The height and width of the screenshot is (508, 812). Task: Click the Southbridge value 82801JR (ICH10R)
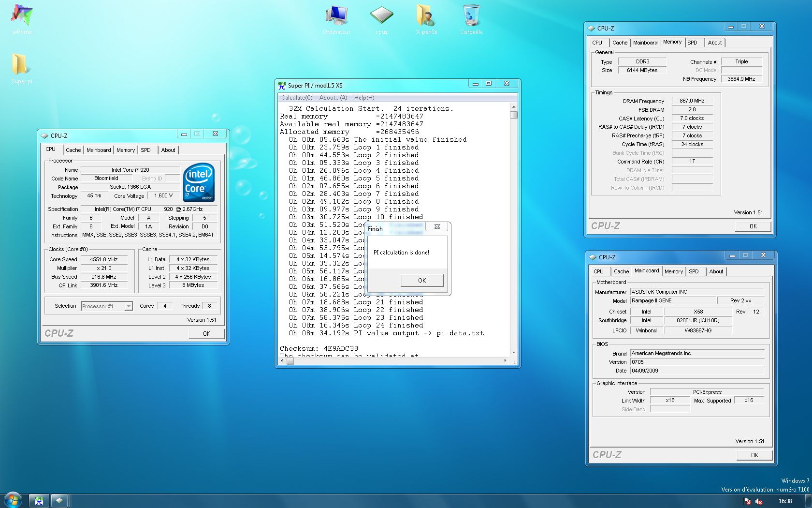[x=698, y=320]
